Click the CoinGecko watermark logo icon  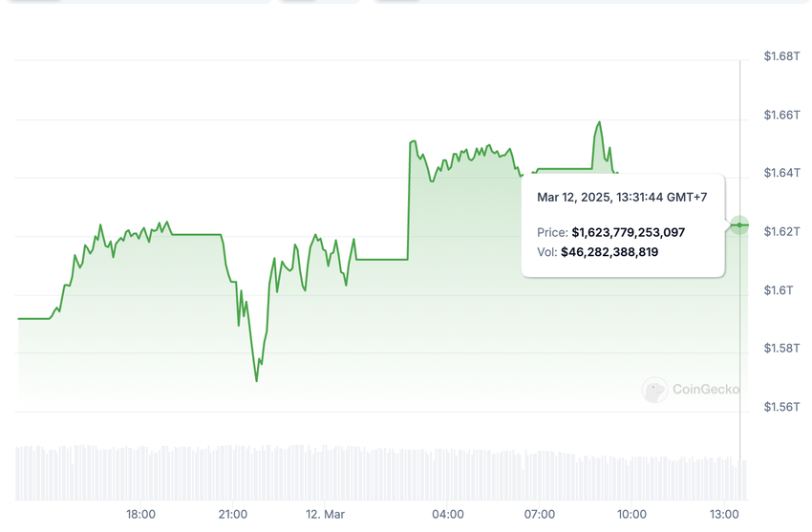[x=654, y=389]
